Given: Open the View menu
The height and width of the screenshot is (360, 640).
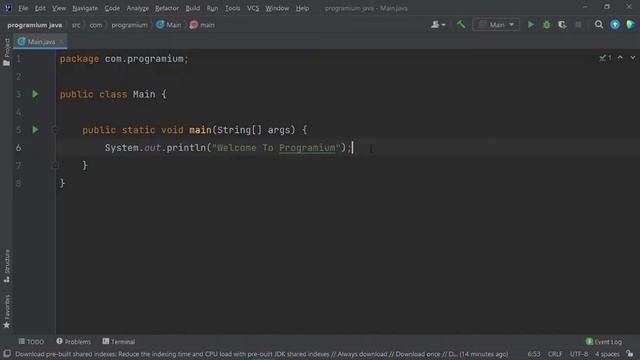Looking at the screenshot, I should click(x=59, y=8).
